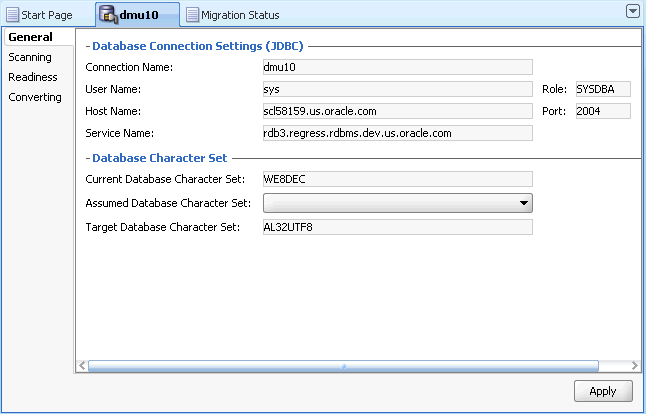Open the Readiness side tab
Image resolution: width=646 pixels, height=414 pixels.
(x=33, y=77)
